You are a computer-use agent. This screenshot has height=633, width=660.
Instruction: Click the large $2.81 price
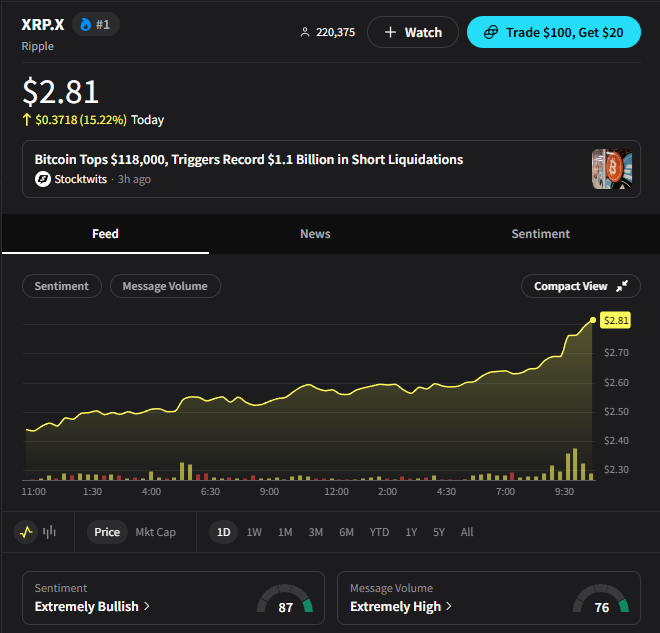[61, 91]
